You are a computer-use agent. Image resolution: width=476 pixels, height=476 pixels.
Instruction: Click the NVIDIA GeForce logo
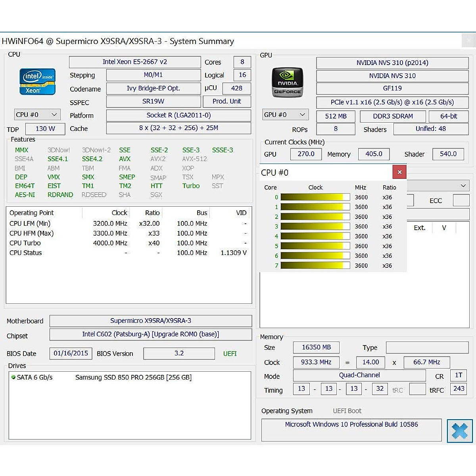pos(287,82)
